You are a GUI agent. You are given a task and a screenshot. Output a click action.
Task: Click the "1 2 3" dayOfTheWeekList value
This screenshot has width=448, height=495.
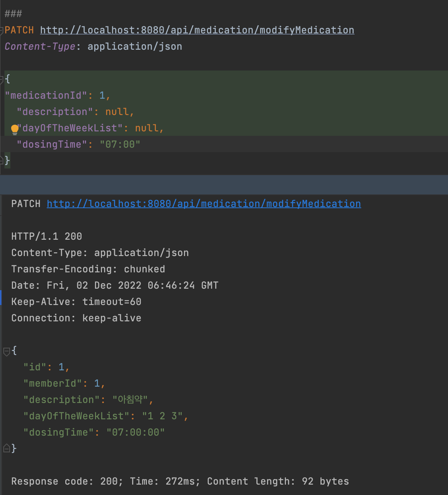coord(162,416)
